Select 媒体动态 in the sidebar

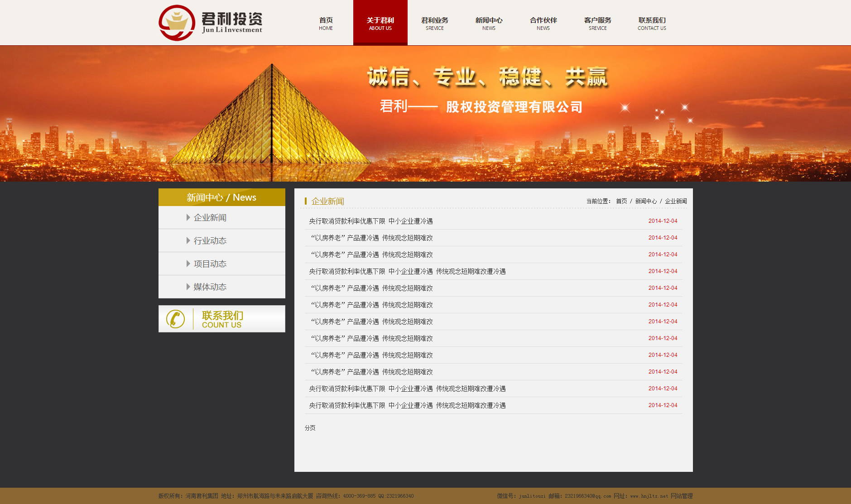click(222, 287)
